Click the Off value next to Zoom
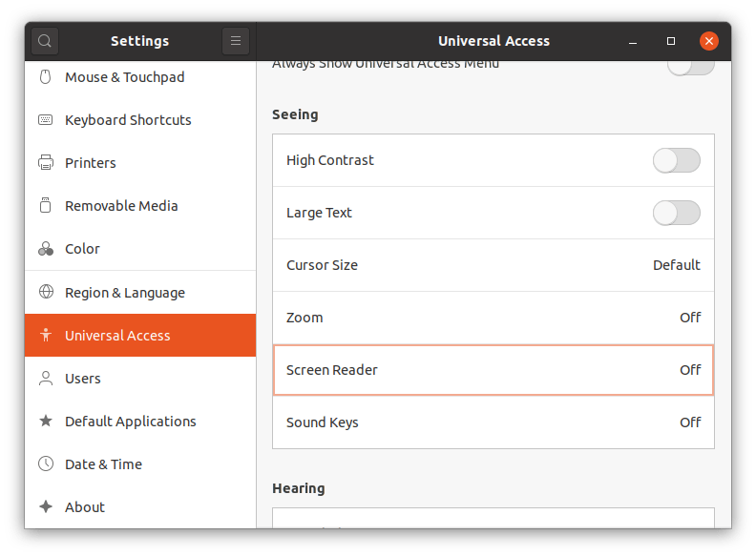The height and width of the screenshot is (556, 756). tap(690, 318)
